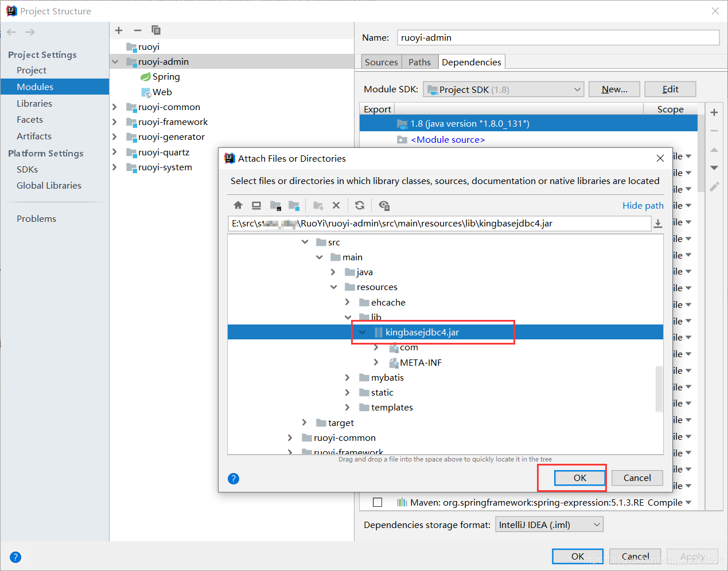This screenshot has height=571, width=728.
Task: Remove the selected module with minus icon
Action: point(138,30)
